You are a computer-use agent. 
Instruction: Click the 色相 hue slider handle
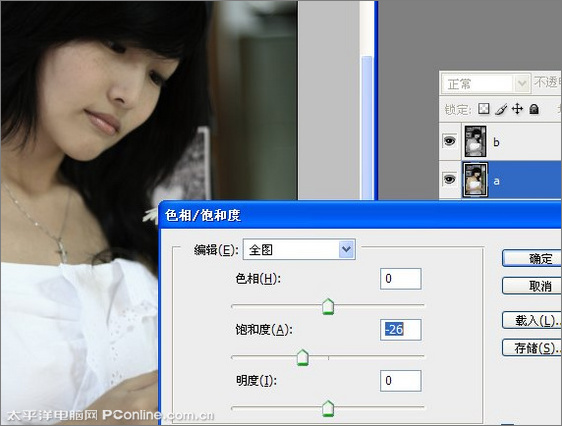click(x=328, y=306)
